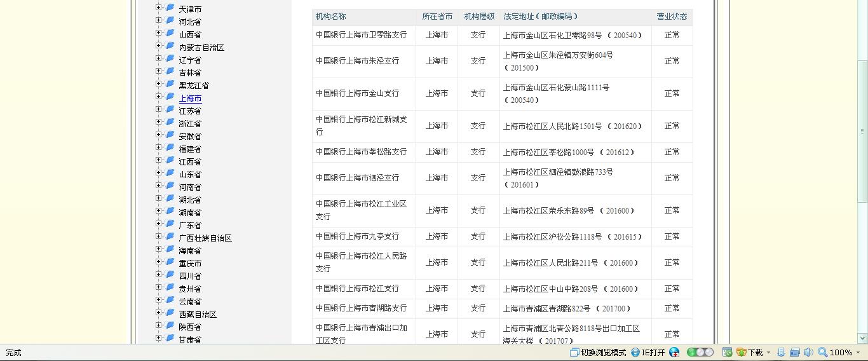
Task: Click the window-with-green-badge icon in status bar
Action: click(727, 352)
